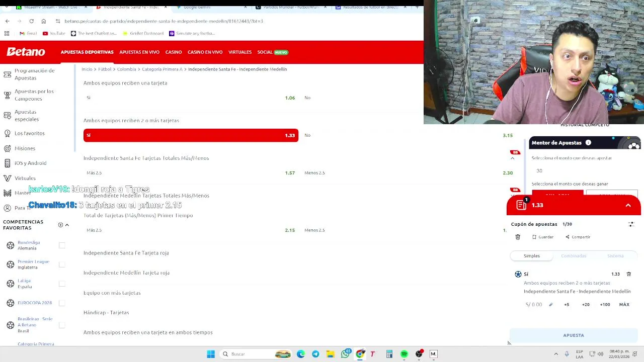Check the Premier League Inglaterra checkbox
Image resolution: width=644 pixels, height=362 pixels.
(62, 264)
